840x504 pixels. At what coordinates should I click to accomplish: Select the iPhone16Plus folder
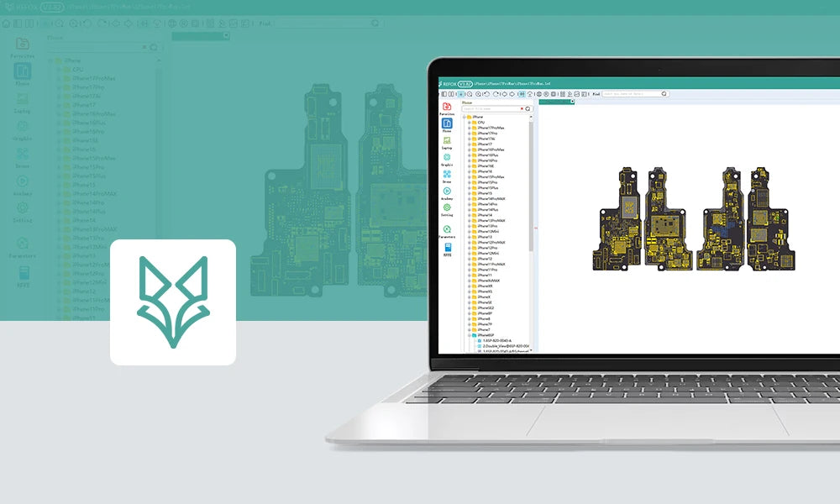point(486,155)
